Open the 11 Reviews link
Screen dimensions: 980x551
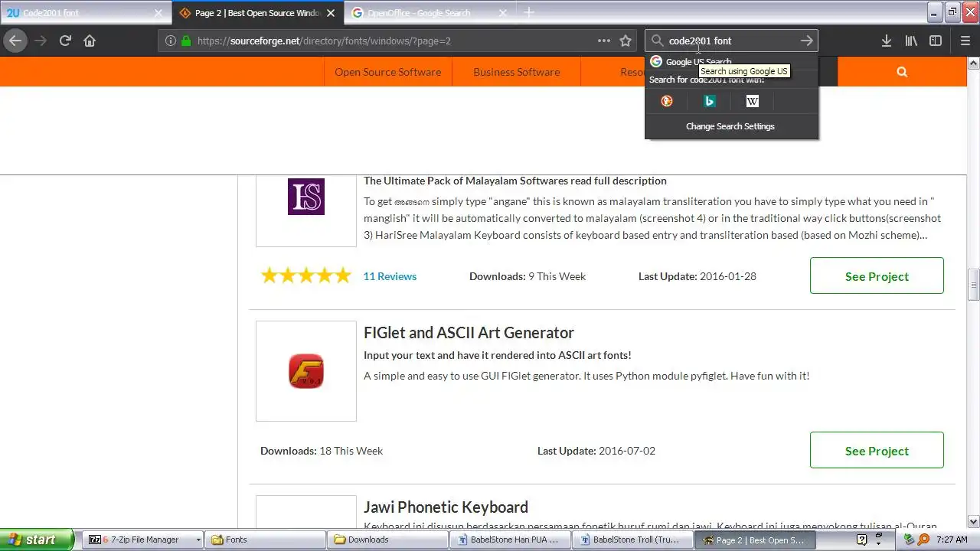(x=390, y=276)
